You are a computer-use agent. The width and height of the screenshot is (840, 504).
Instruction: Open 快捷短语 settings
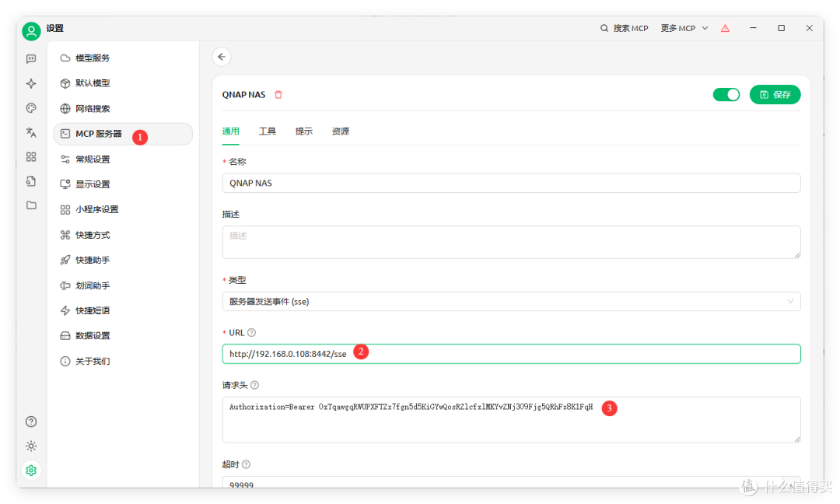(x=123, y=310)
